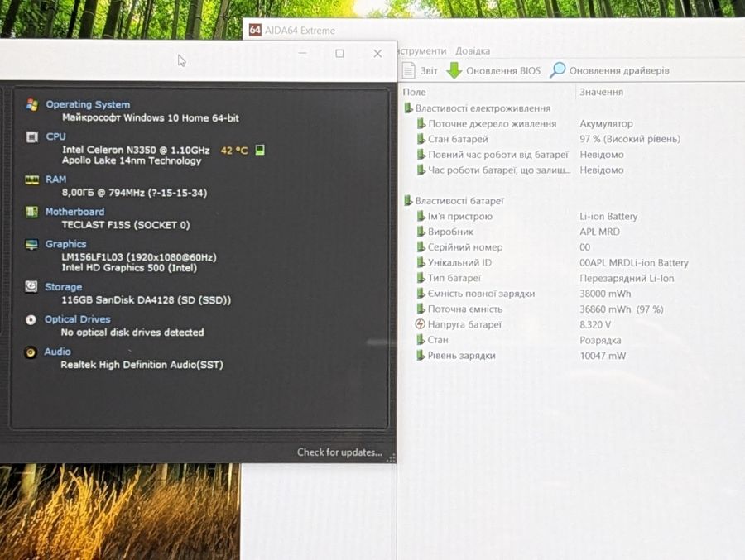Click the value 97 % (Високий рівень)

[x=630, y=139]
